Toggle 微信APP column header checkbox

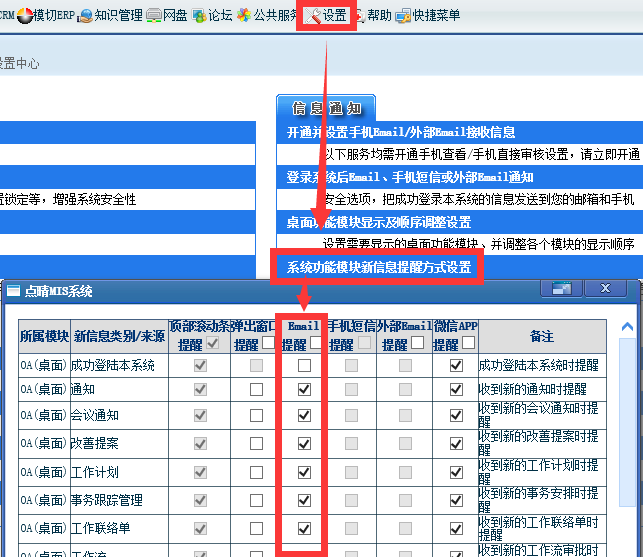pos(467,343)
